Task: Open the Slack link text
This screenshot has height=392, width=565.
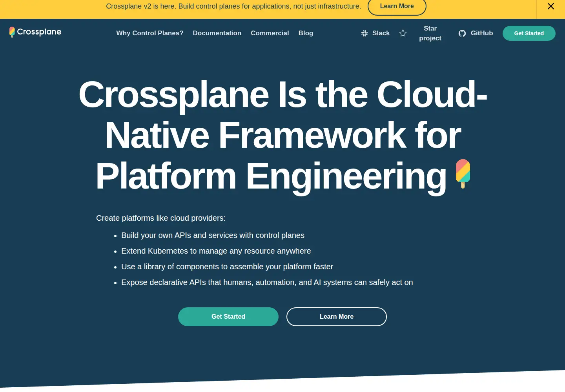Action: pos(381,33)
